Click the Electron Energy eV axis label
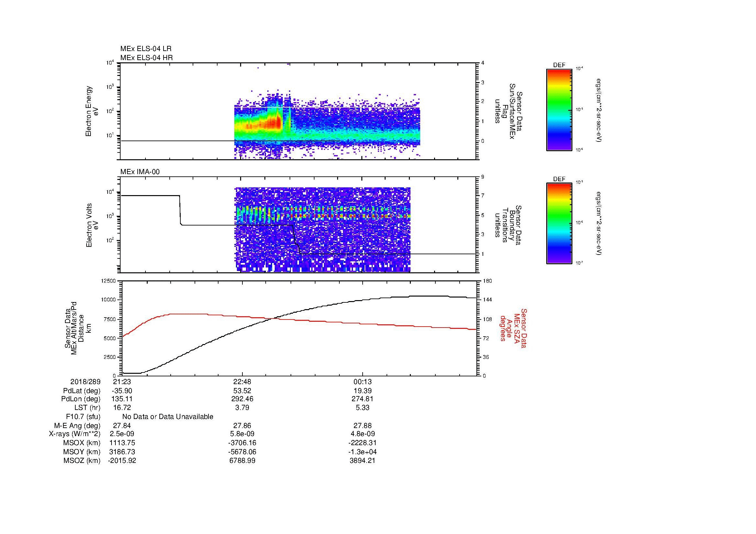Image resolution: width=756 pixels, height=534 pixels. [x=92, y=111]
